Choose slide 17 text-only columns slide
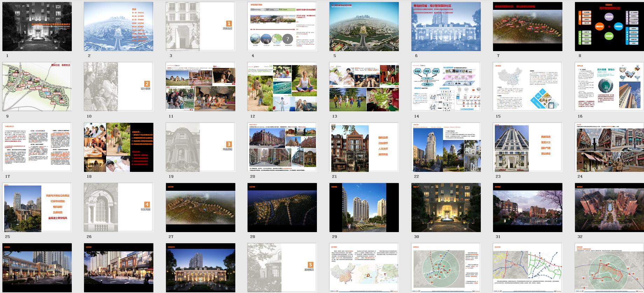Viewport: 644px width, 293px height. pyautogui.click(x=37, y=147)
